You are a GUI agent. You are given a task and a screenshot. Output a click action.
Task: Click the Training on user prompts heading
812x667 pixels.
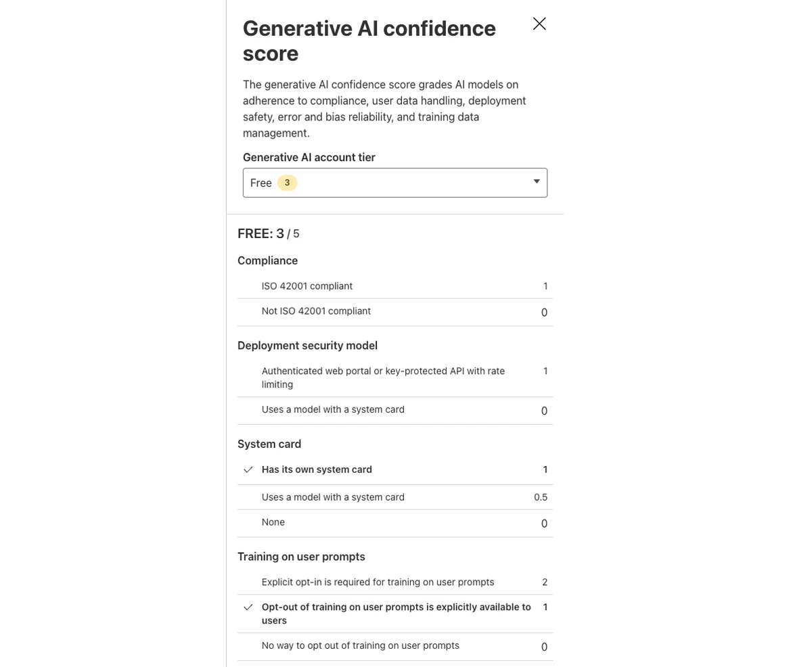coord(301,557)
